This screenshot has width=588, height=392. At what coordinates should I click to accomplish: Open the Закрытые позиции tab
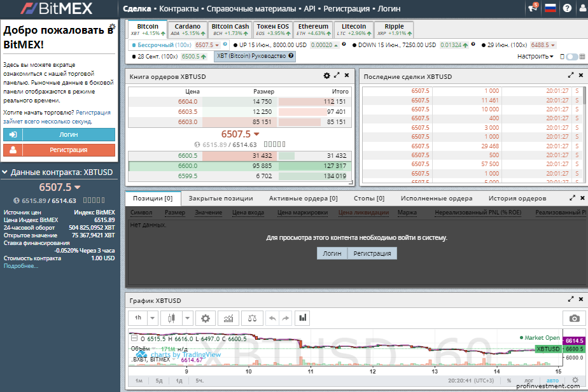point(220,199)
